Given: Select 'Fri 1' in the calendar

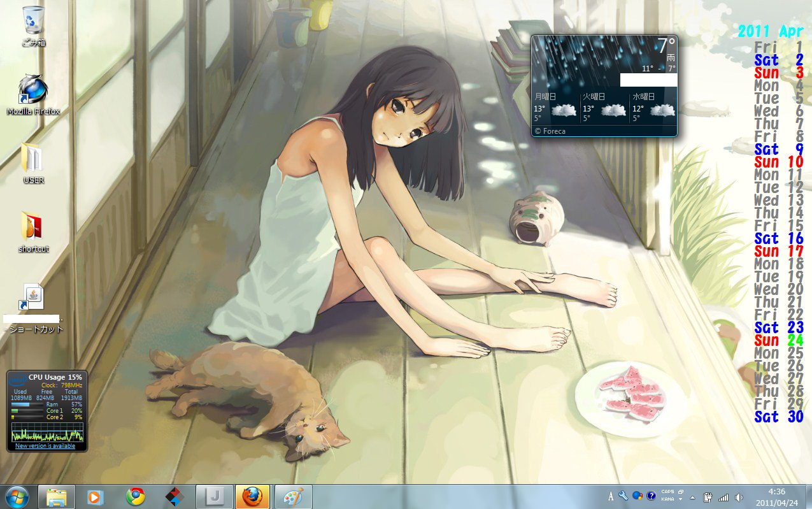Looking at the screenshot, I should pos(778,47).
